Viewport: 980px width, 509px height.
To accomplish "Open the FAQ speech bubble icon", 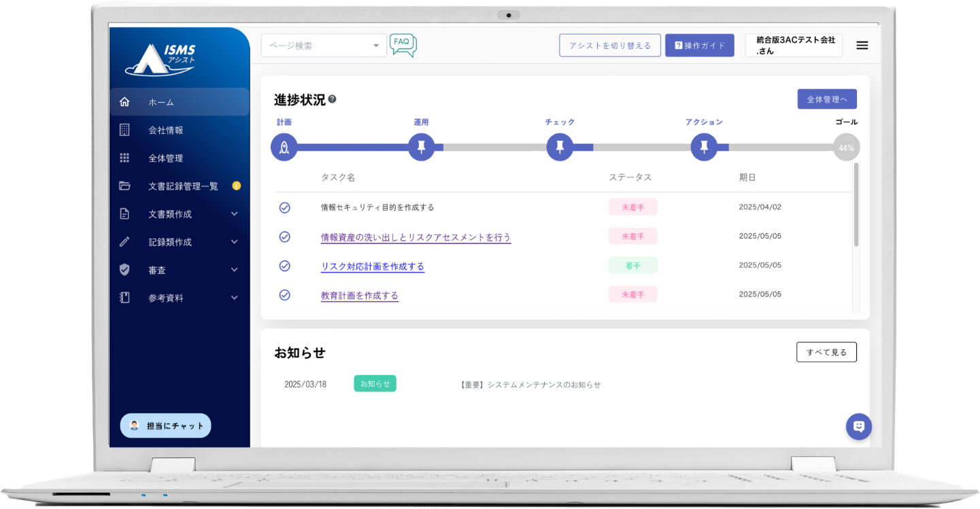I will [x=403, y=46].
